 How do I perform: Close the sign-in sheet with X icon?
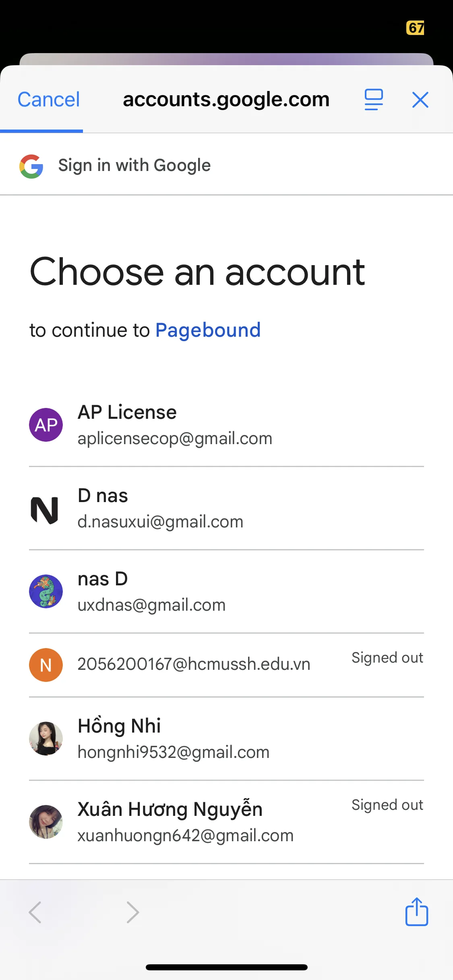[x=420, y=100]
